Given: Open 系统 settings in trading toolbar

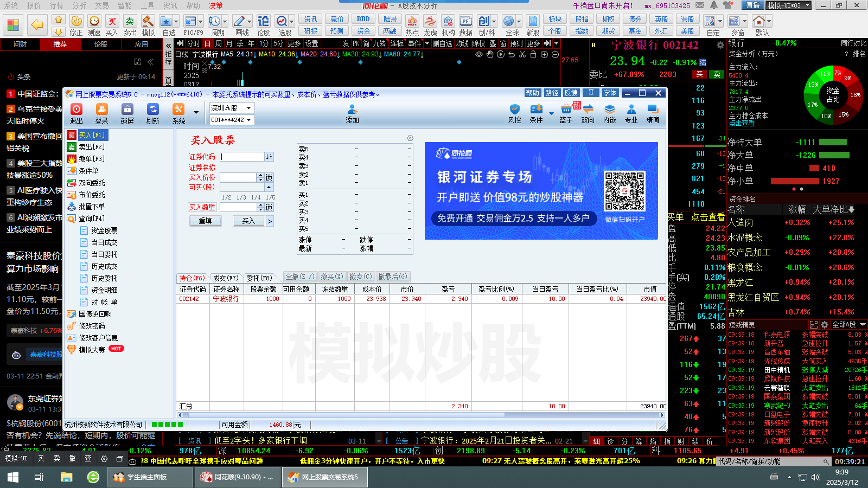Looking at the screenshot, I should coord(178,113).
